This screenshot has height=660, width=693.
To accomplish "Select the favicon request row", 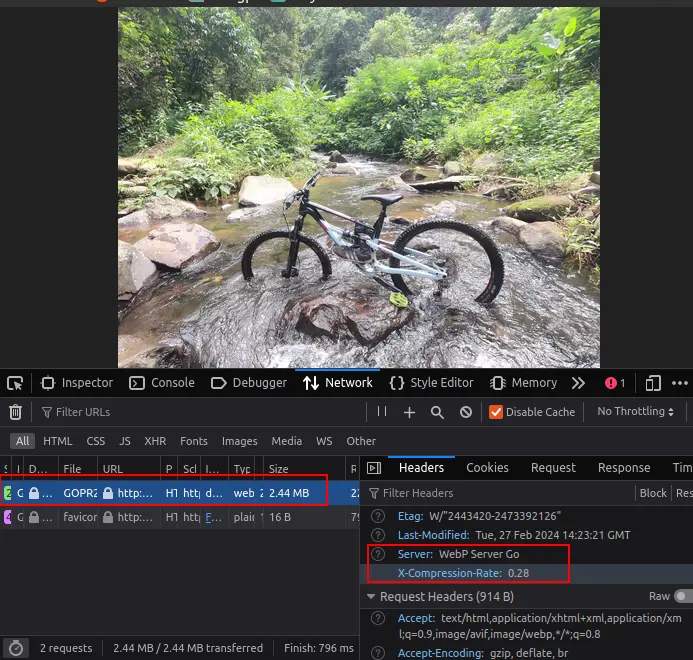I will (179, 517).
